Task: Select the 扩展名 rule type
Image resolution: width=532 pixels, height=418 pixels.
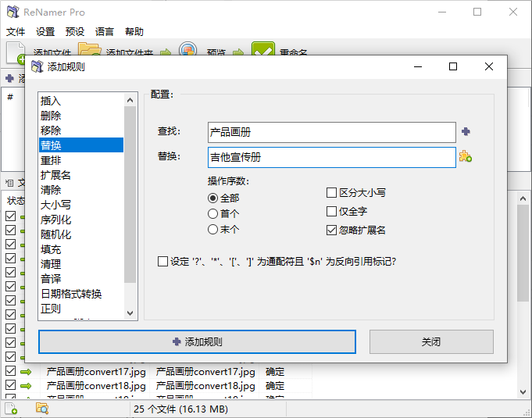Action: coord(81,175)
